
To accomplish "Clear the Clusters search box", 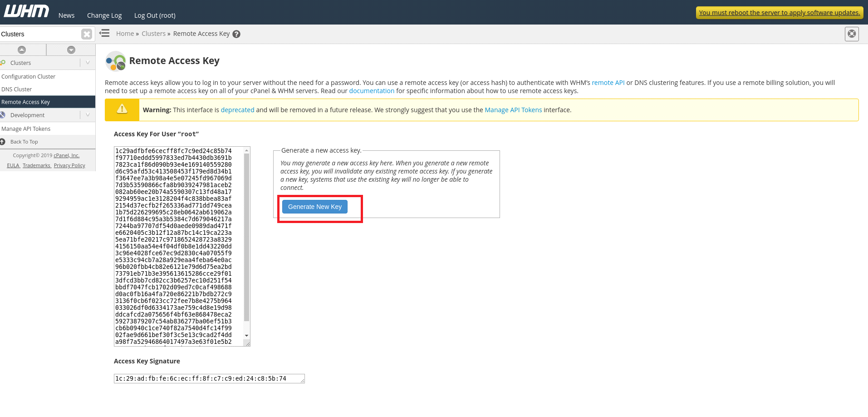I will 86,34.
